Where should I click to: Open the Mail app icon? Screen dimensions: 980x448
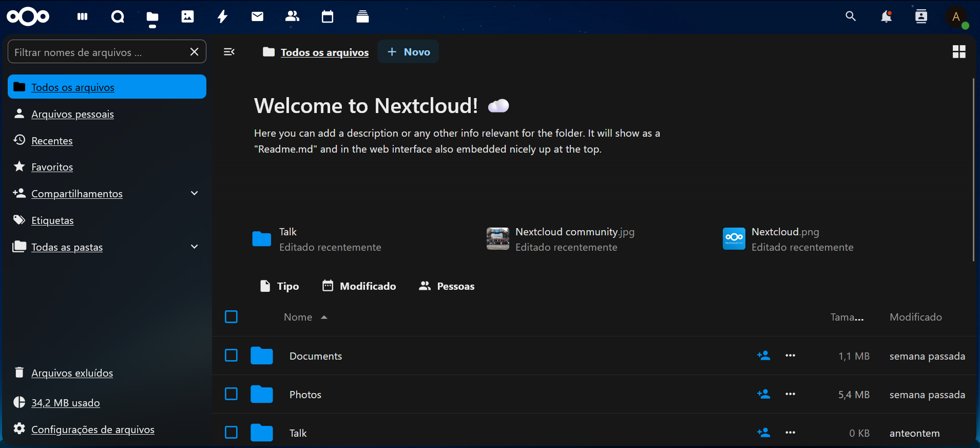pos(258,17)
